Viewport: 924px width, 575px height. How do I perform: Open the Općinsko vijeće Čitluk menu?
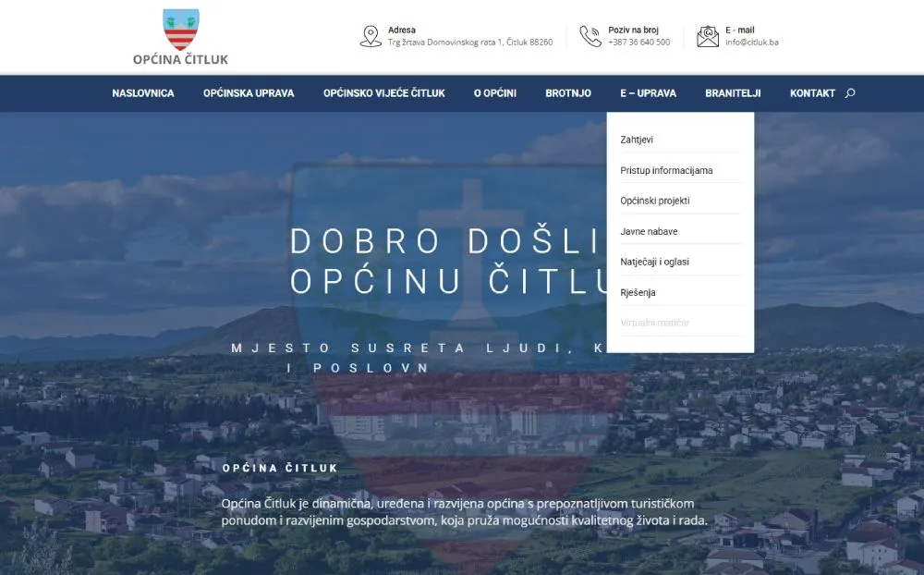[x=384, y=93]
